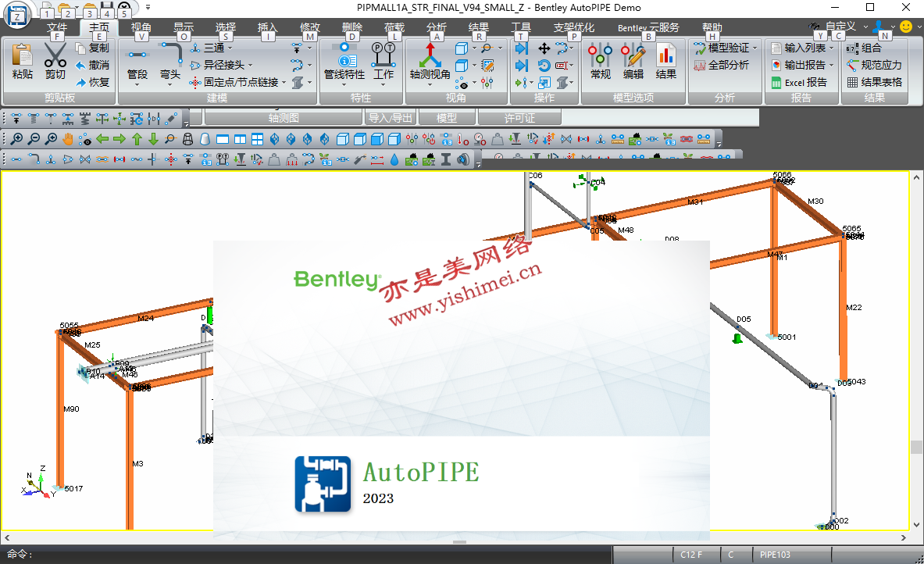Run 全部分析 analyze all
The image size is (924, 564).
[721, 65]
